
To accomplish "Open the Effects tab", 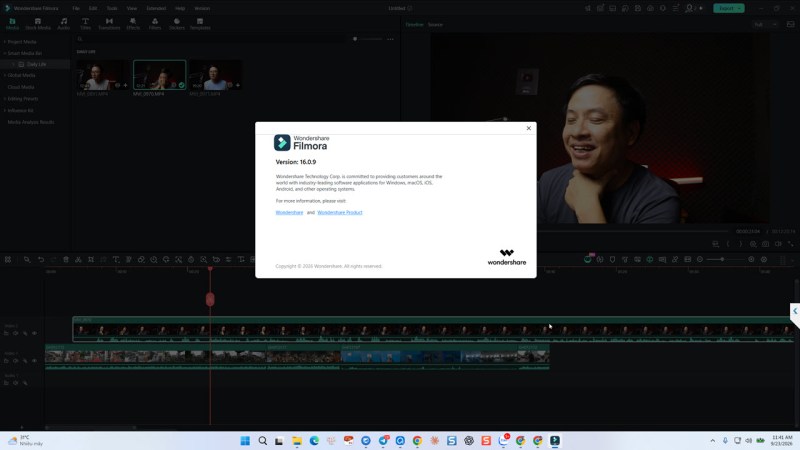I will 133,24.
